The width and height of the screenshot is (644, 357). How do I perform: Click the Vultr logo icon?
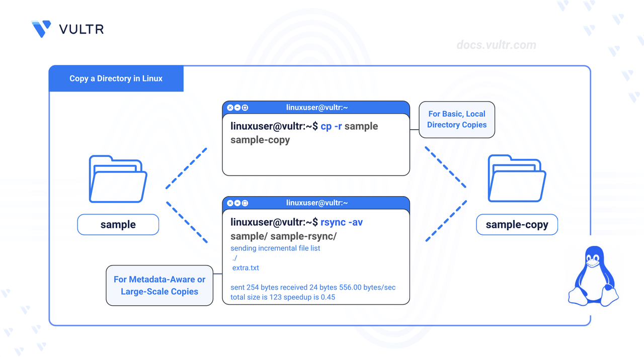coord(41,29)
